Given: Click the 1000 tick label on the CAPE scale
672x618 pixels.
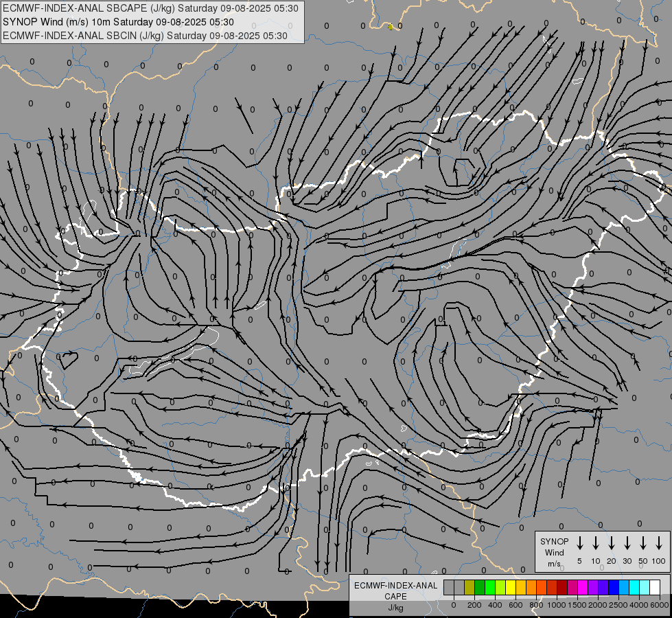Looking at the screenshot, I should pos(557,605).
